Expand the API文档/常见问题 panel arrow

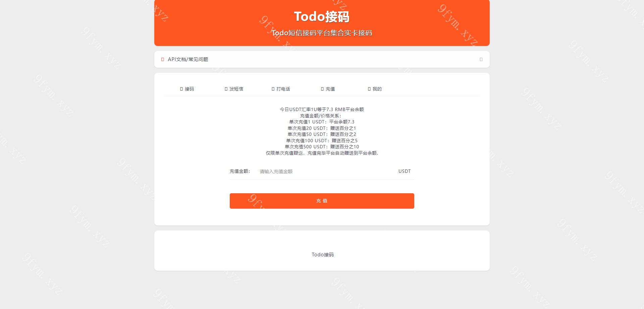(481, 59)
